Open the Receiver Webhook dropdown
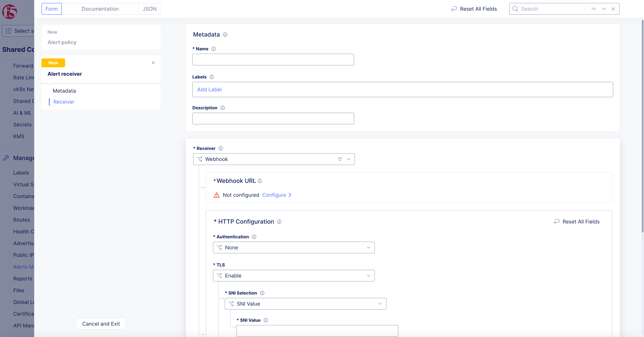 [x=348, y=159]
